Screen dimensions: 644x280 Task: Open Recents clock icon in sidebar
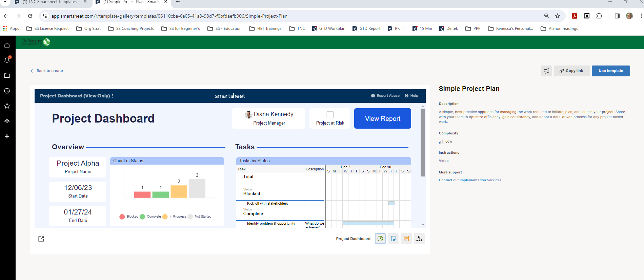tap(7, 91)
